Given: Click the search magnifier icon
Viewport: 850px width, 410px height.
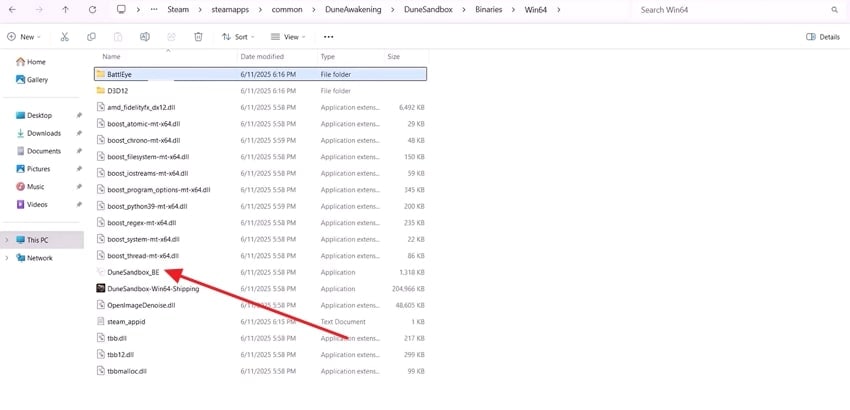Looking at the screenshot, I should point(834,10).
